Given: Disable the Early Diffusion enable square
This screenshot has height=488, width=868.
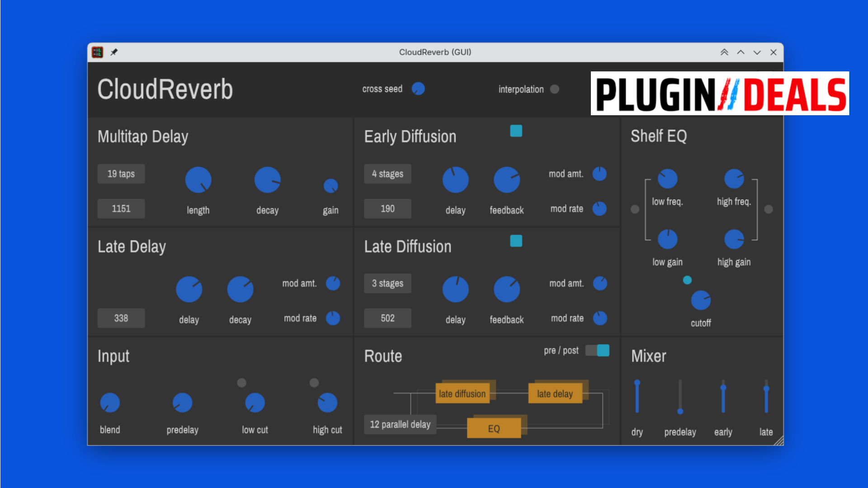Looking at the screenshot, I should [516, 131].
